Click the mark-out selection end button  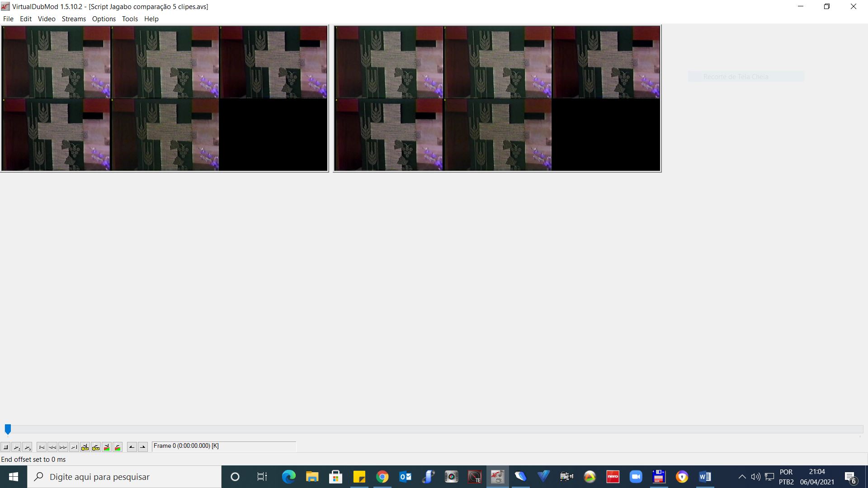point(143,447)
